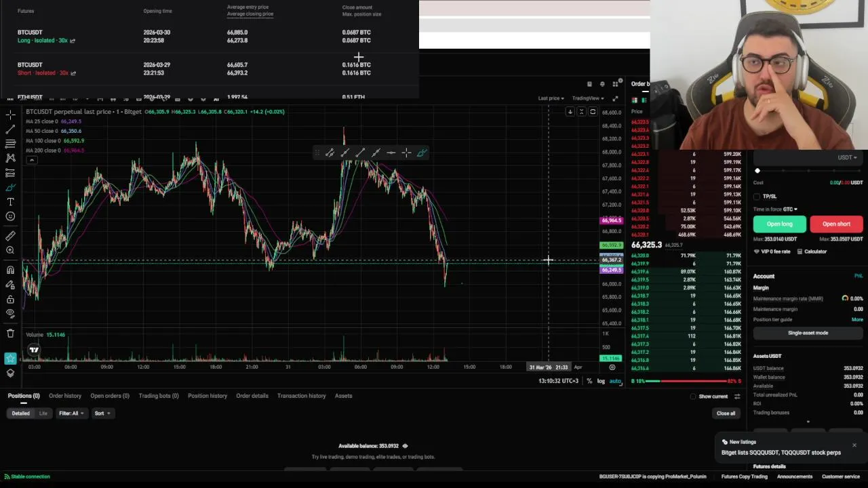
Task: Switch to the Order history tab
Action: tap(65, 396)
